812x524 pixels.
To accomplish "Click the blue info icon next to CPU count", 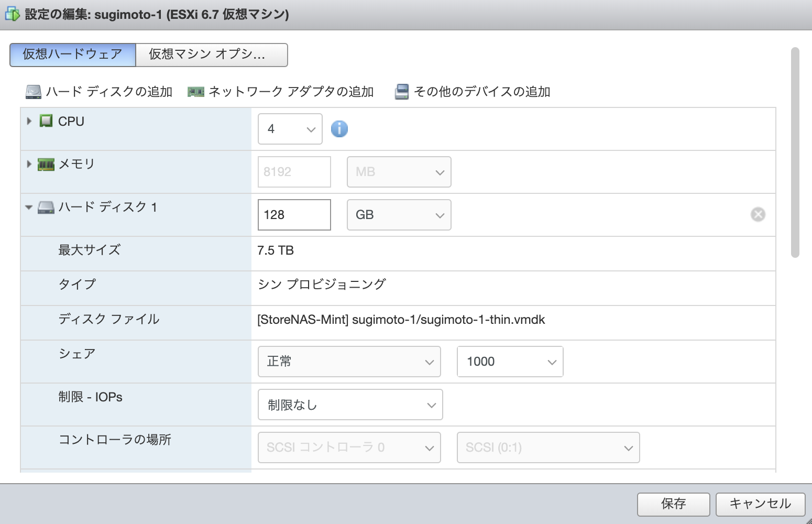I will (x=339, y=128).
